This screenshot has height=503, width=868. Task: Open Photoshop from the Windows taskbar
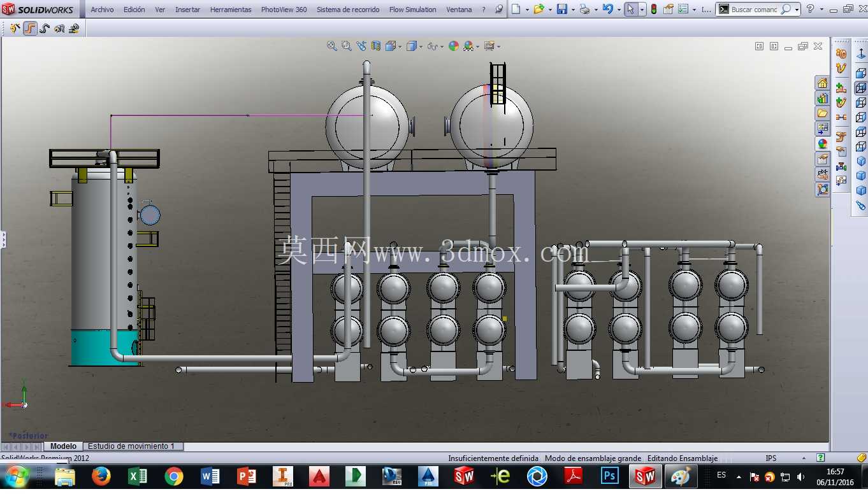coord(610,476)
